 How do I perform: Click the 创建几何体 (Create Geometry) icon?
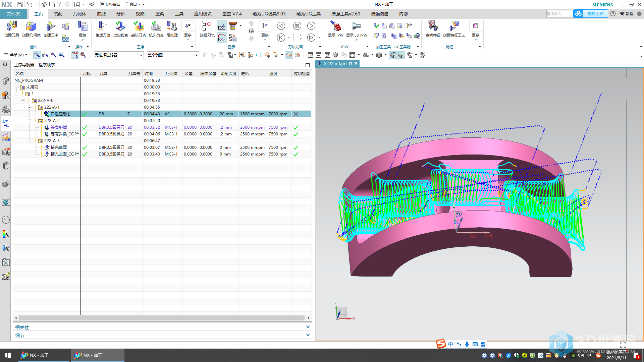click(31, 29)
